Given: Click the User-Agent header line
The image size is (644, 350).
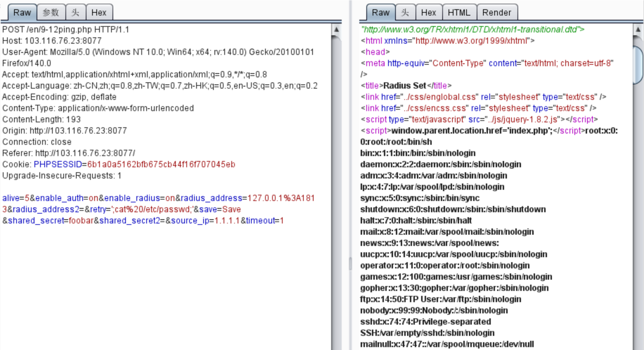Looking at the screenshot, I should coord(158,57).
